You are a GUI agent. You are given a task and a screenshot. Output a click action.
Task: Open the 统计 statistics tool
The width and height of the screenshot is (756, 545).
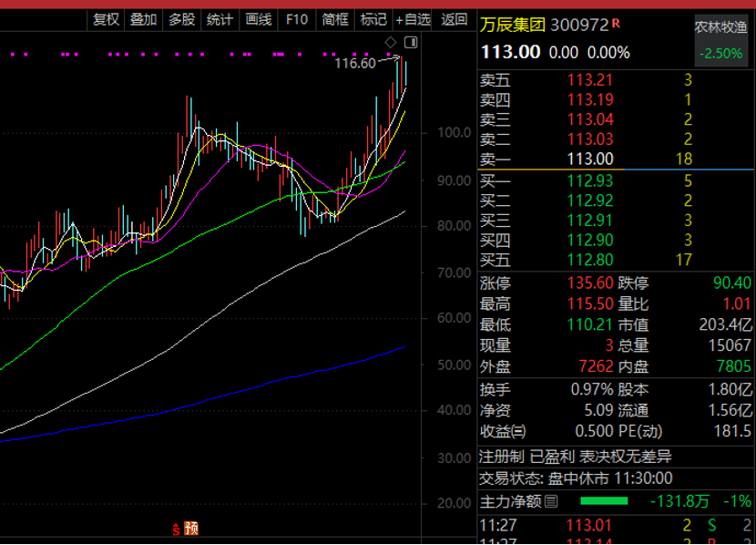coord(220,19)
